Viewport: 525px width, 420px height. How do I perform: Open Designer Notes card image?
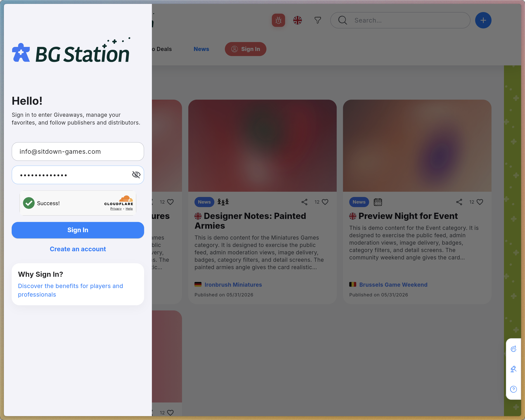pos(262,146)
